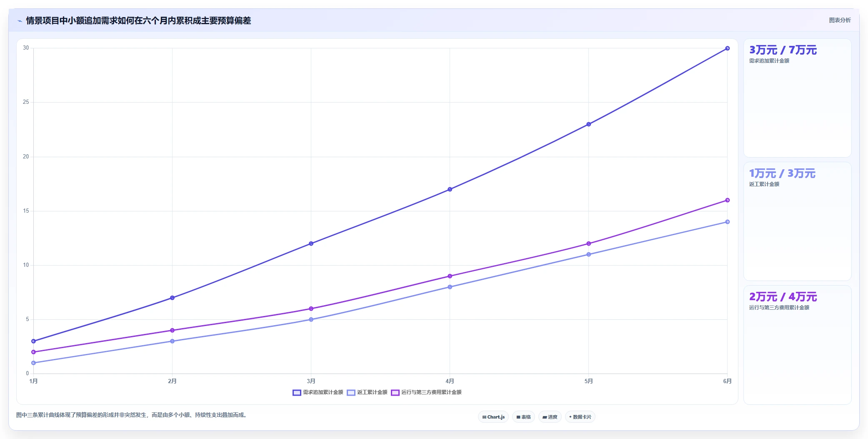868x439 pixels.
Task: Click the 1万元 / 3万元 card value
Action: 782,173
